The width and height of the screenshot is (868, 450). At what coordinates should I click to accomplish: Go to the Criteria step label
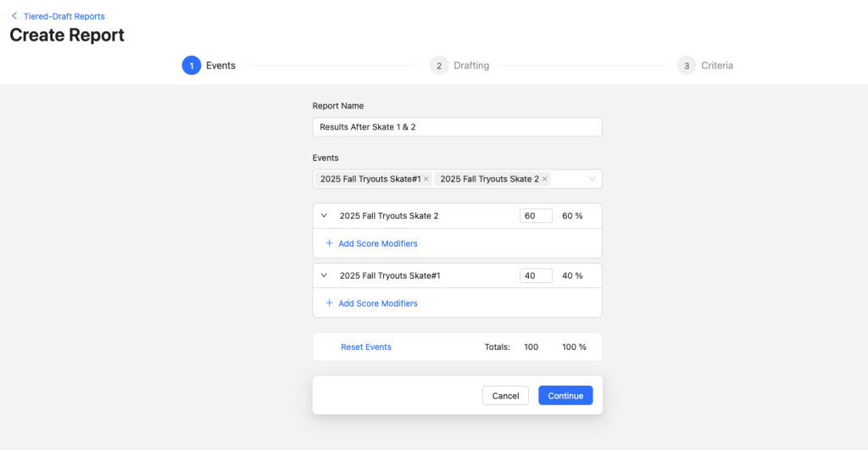(717, 65)
